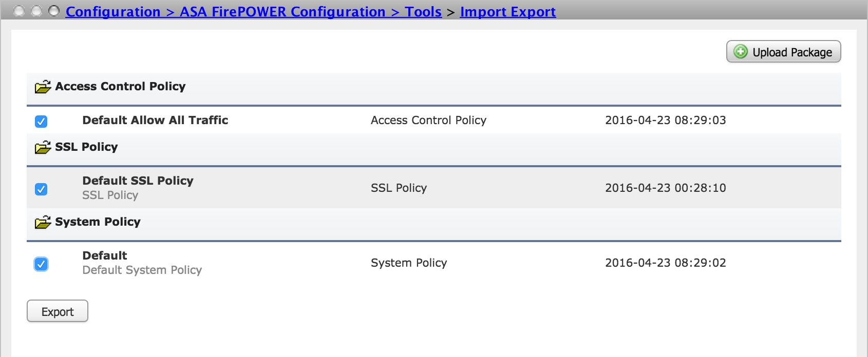Screen dimensions: 868x357
Task: Click the System Policy section heading
Action: pos(98,222)
